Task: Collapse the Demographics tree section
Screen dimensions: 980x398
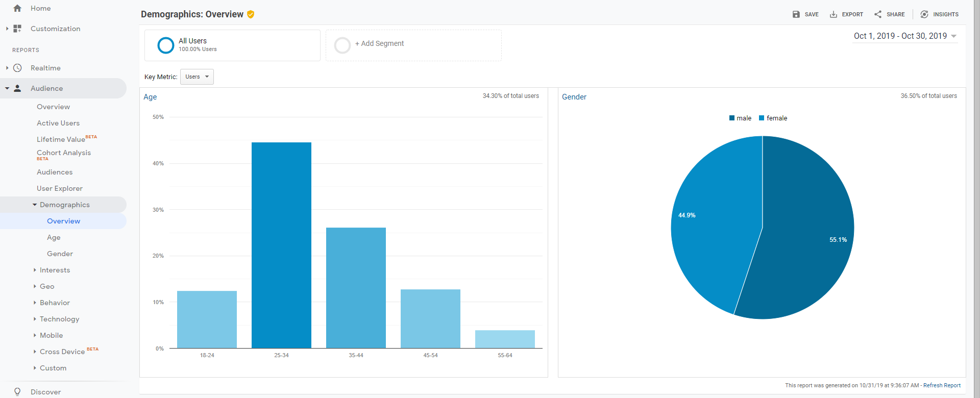Action: coord(35,205)
